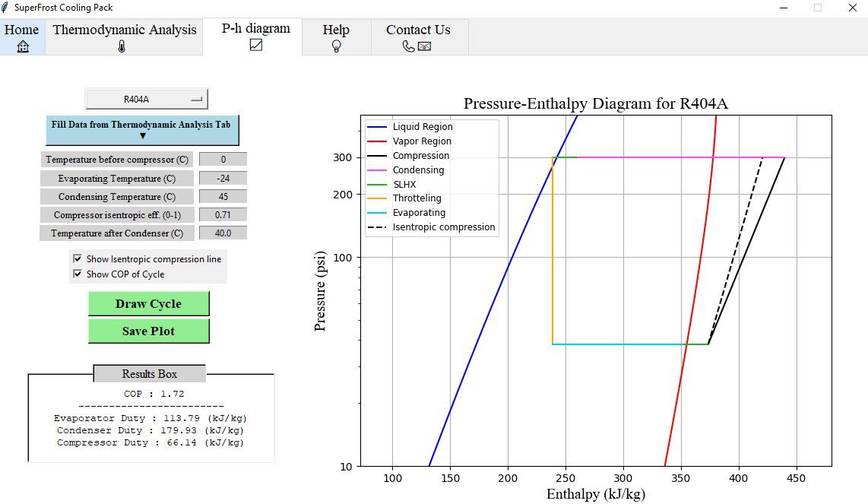Click the checked-box icon under P-h diagram

pos(255,46)
